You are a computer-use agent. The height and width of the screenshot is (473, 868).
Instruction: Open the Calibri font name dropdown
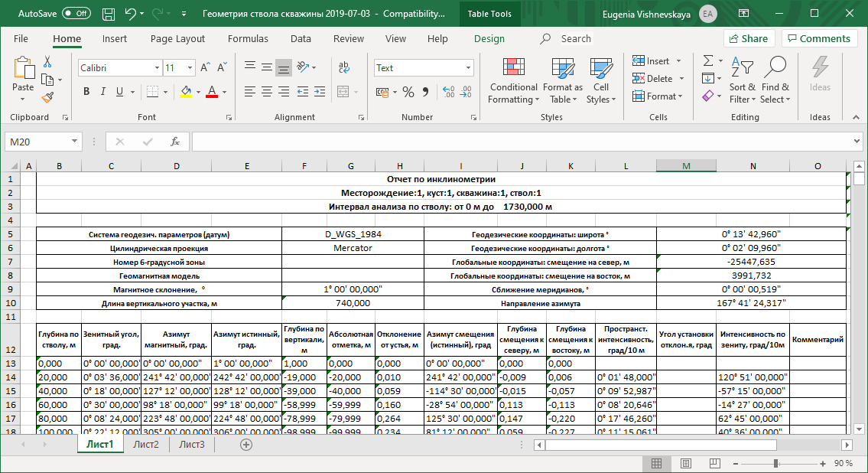(157, 67)
